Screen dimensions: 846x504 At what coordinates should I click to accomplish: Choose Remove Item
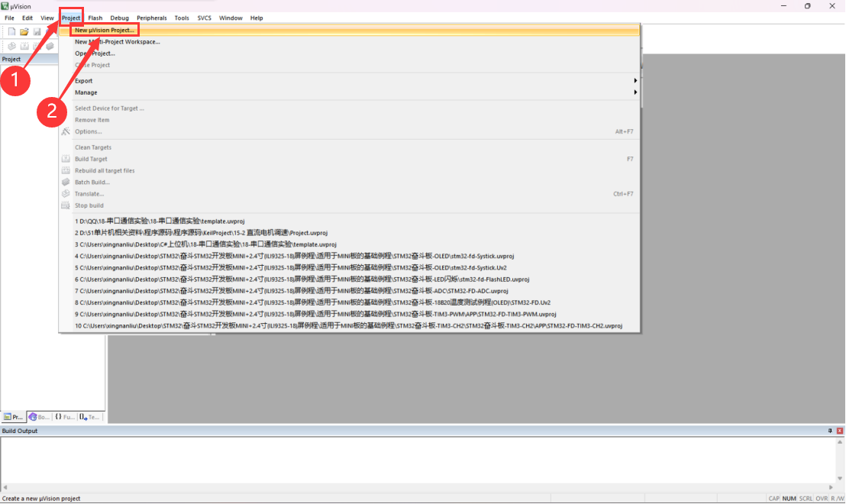pos(349,120)
